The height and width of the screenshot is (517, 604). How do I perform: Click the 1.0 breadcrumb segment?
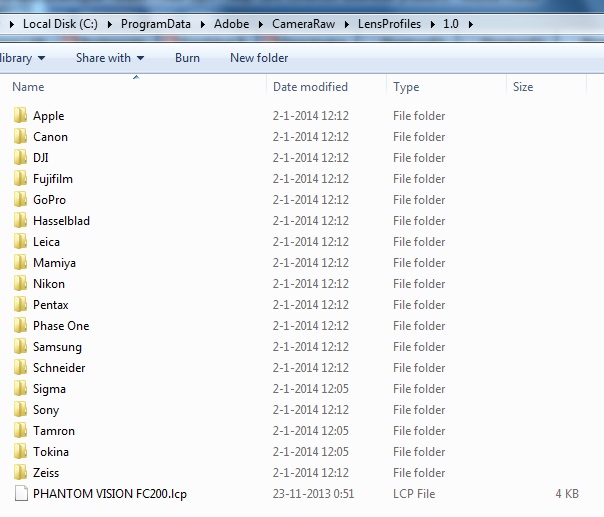point(451,24)
